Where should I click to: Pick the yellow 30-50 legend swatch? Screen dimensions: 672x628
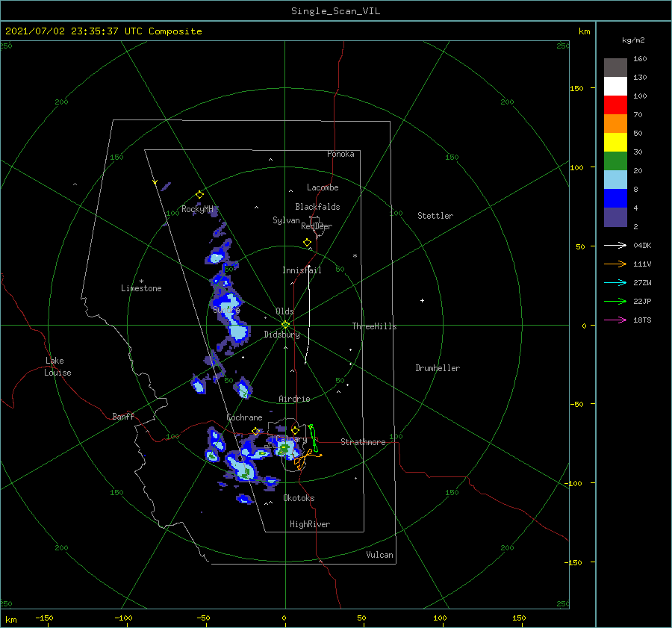(615, 143)
